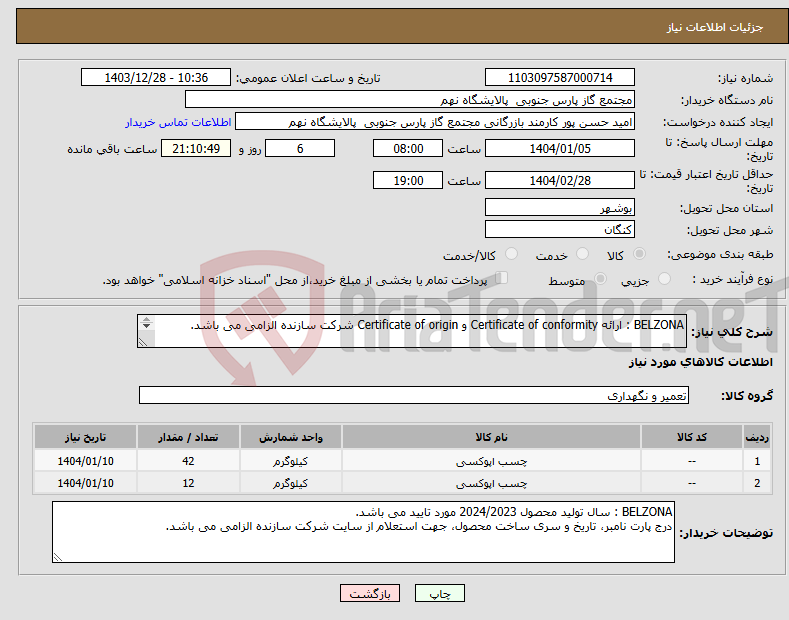Click response deadline date 1404/01/05
The image size is (789, 620).
560,148
